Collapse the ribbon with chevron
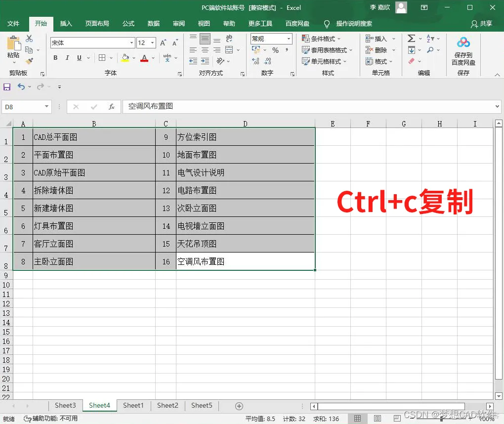504x424 pixels. (497, 75)
